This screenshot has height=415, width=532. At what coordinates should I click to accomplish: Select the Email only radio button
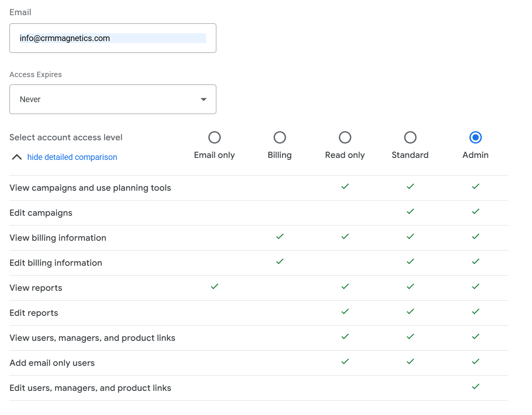click(x=214, y=137)
